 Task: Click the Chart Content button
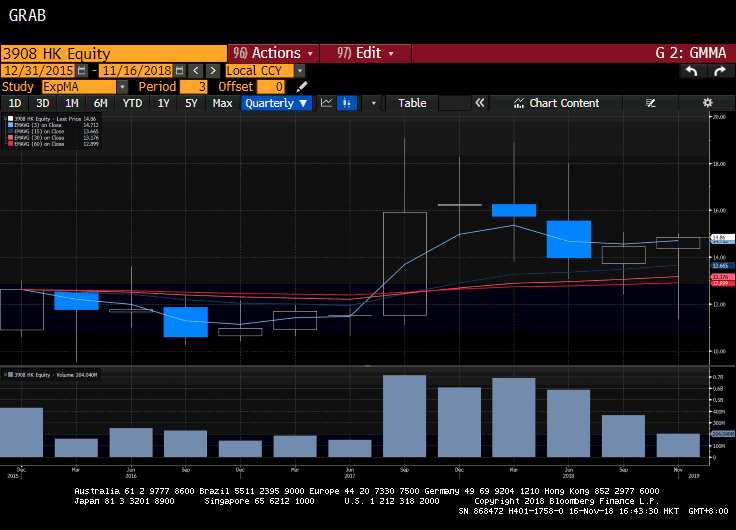pyautogui.click(x=557, y=103)
